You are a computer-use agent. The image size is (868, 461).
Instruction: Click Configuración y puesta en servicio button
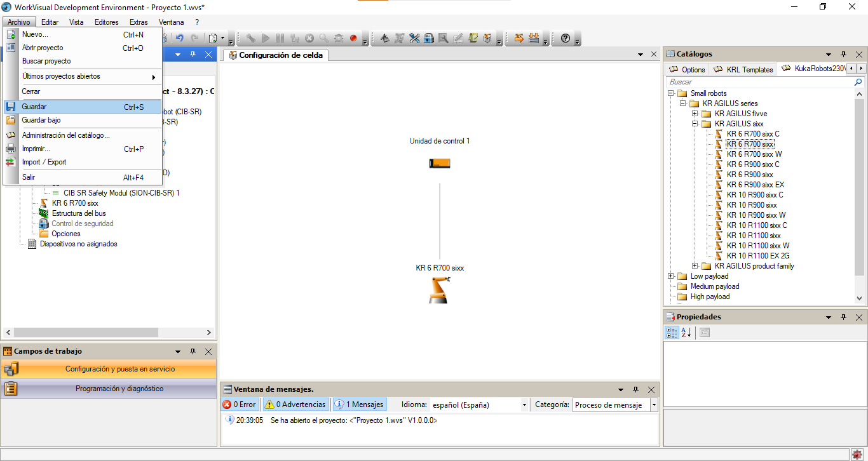(x=119, y=369)
